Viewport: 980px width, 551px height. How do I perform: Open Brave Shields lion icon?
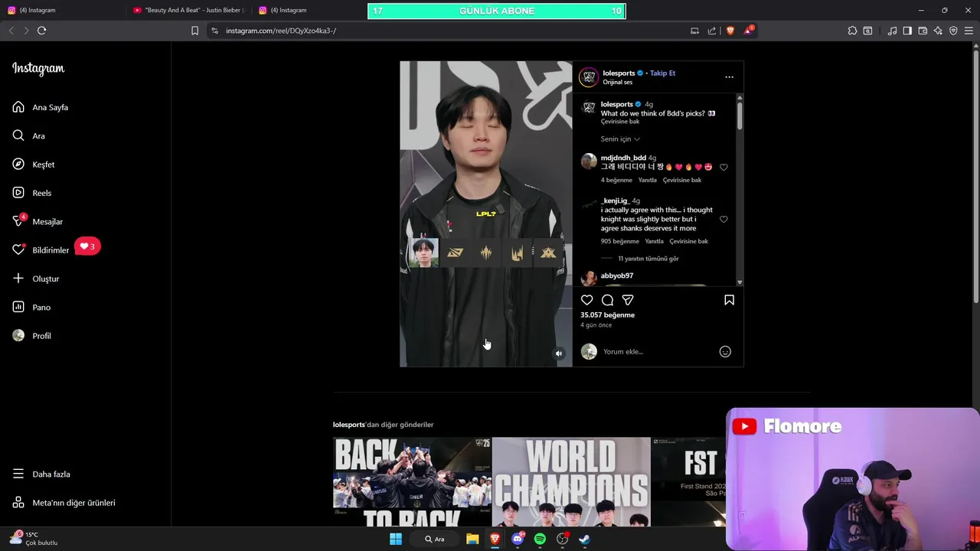[730, 31]
